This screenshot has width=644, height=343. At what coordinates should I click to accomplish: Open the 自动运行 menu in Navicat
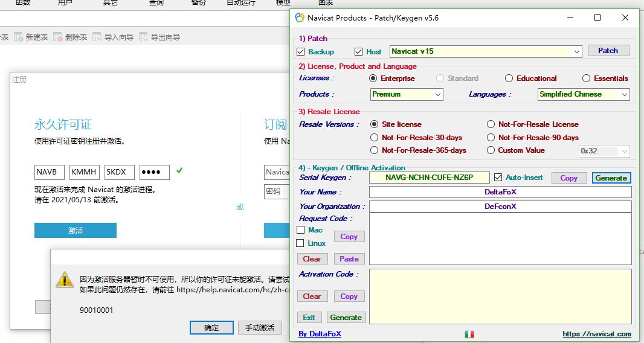(241, 2)
